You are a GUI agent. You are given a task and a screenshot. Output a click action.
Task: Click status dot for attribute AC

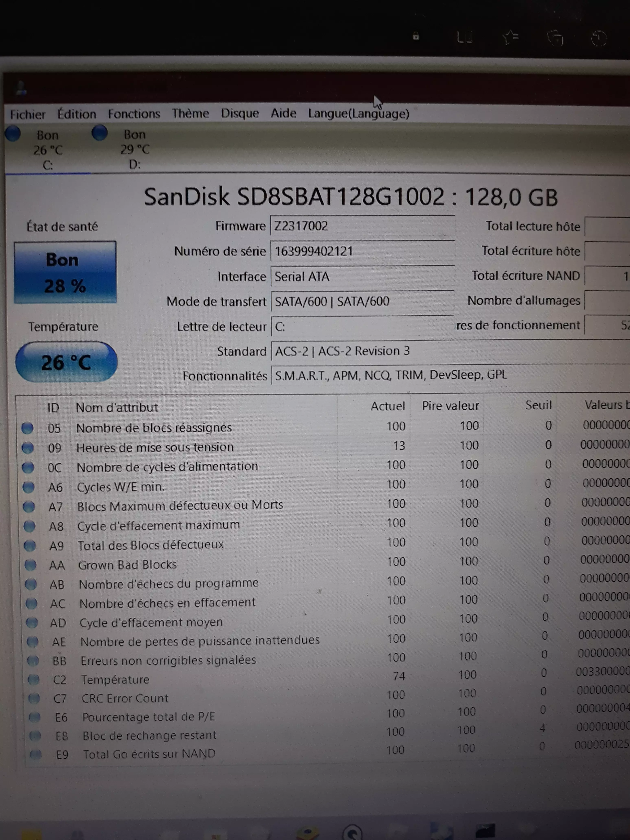tap(31, 603)
